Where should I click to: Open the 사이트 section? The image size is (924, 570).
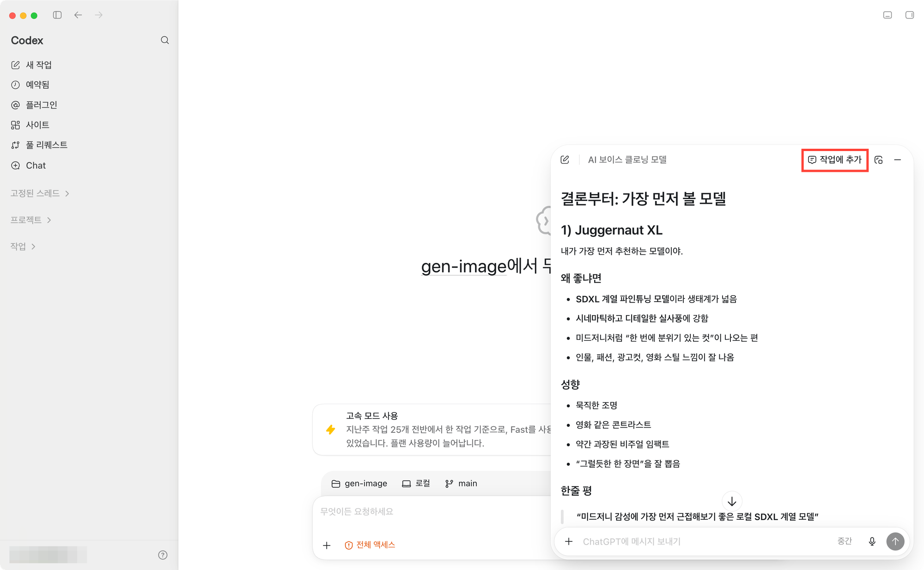click(x=30, y=125)
